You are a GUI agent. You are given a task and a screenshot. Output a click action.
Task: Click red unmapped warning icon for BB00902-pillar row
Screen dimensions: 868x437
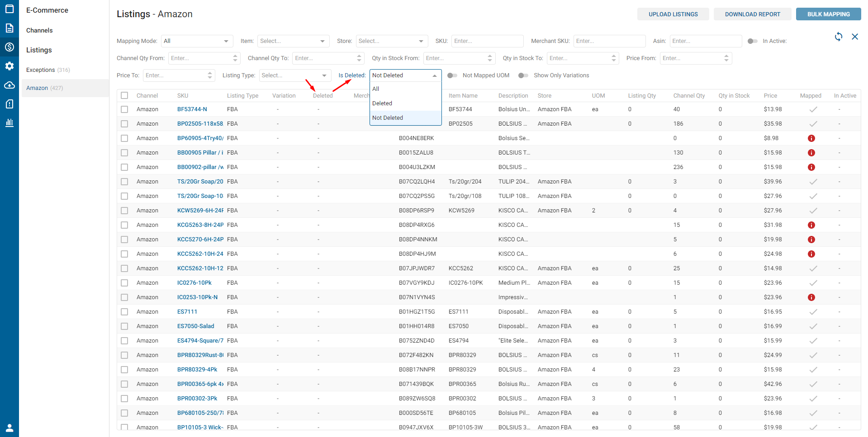pos(811,167)
